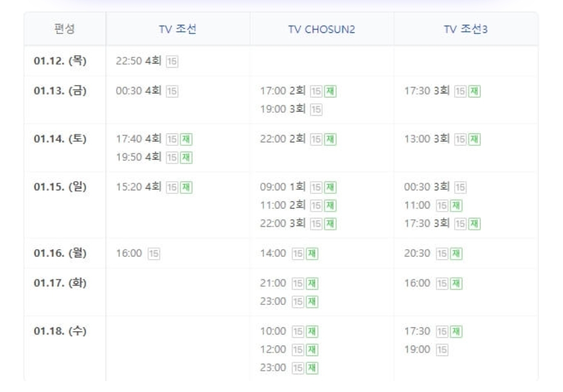Click the 10:00 entry on 01.18

[273, 332]
